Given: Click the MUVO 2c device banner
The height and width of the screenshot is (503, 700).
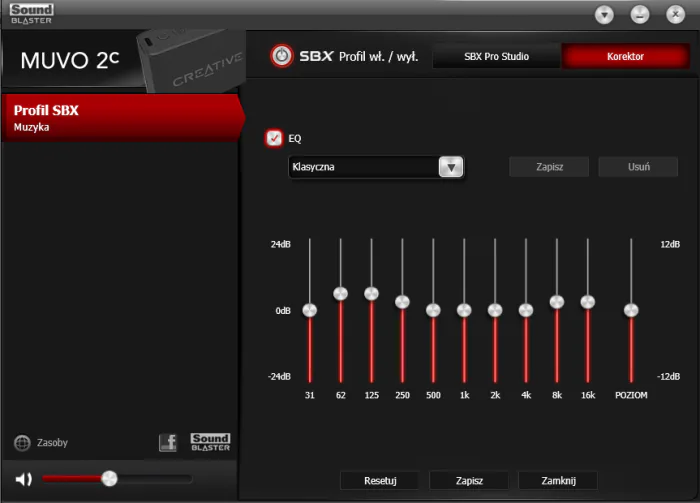Looking at the screenshot, I should tap(124, 61).
